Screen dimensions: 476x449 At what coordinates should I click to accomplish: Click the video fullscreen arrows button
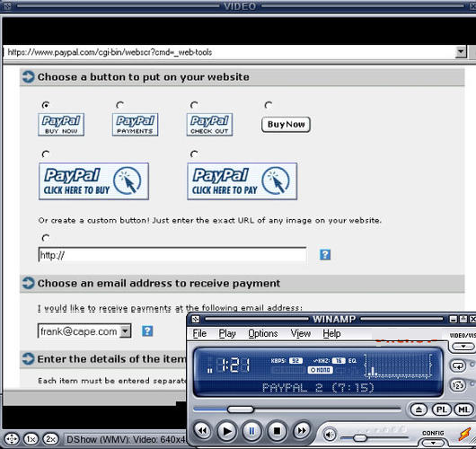(12, 439)
